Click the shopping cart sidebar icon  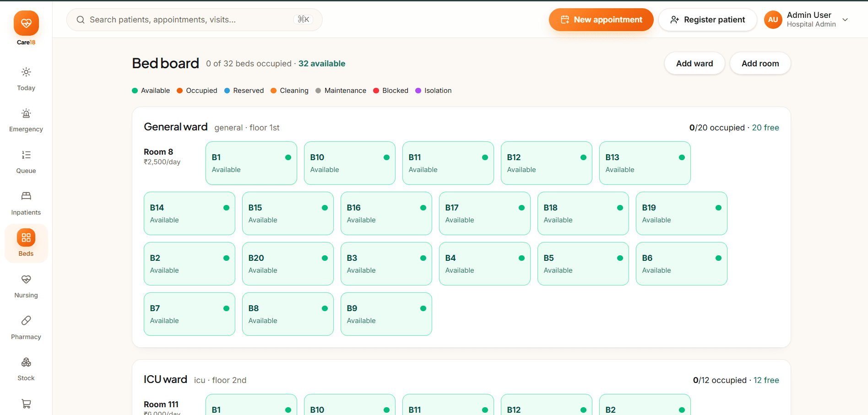click(x=26, y=404)
